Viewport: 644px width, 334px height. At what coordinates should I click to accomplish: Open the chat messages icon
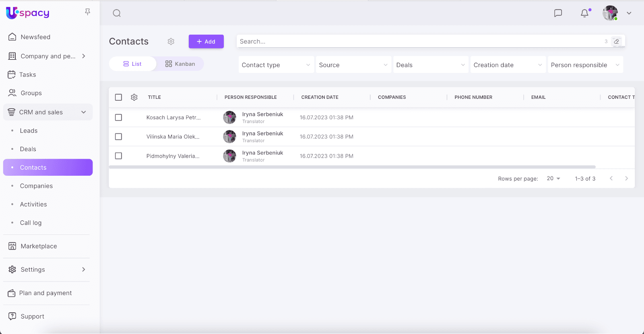[558, 13]
